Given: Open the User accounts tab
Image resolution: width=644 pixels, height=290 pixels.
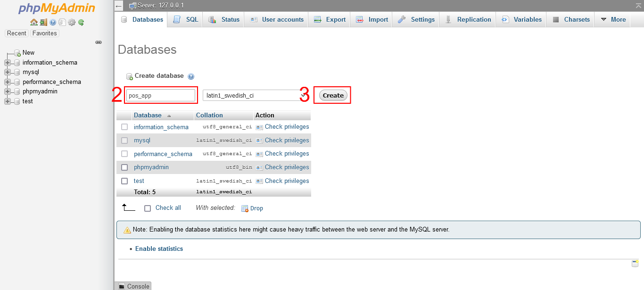Looking at the screenshot, I should pos(277,20).
